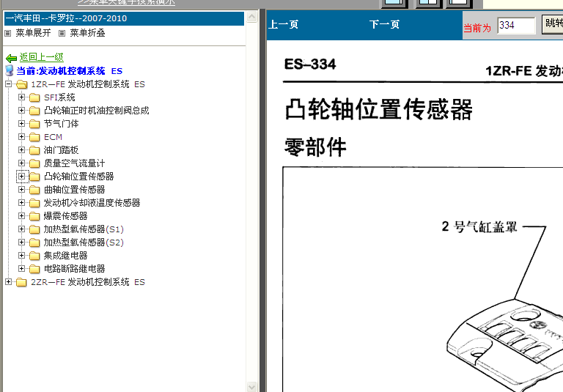Expand the 2ZR—FE 发动机控制系统 node
The height and width of the screenshot is (392, 563).
(x=8, y=282)
